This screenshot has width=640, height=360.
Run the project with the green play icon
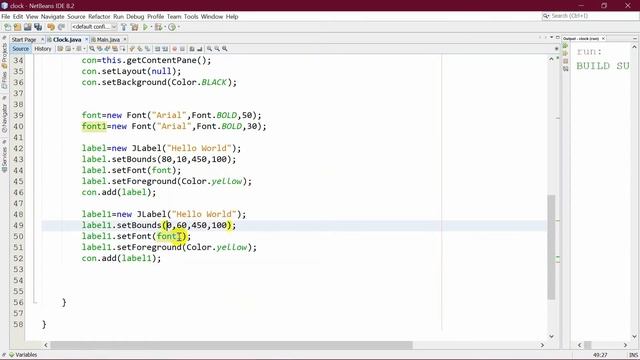(x=145, y=27)
